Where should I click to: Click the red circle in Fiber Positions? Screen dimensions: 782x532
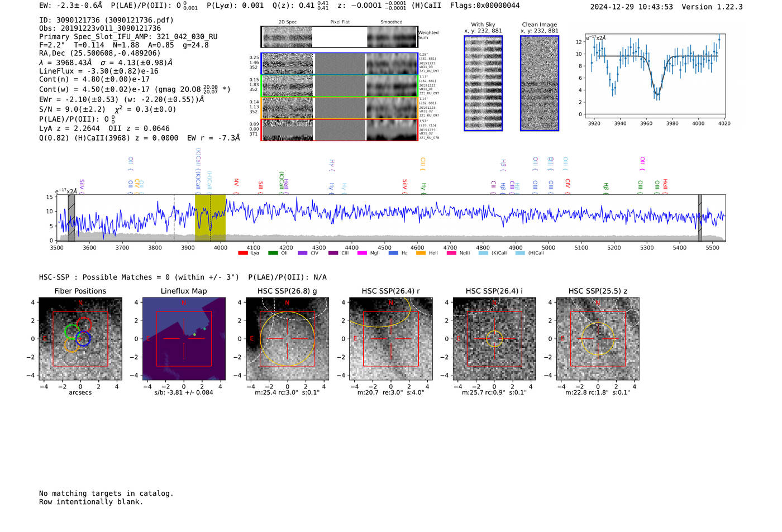coord(84,325)
